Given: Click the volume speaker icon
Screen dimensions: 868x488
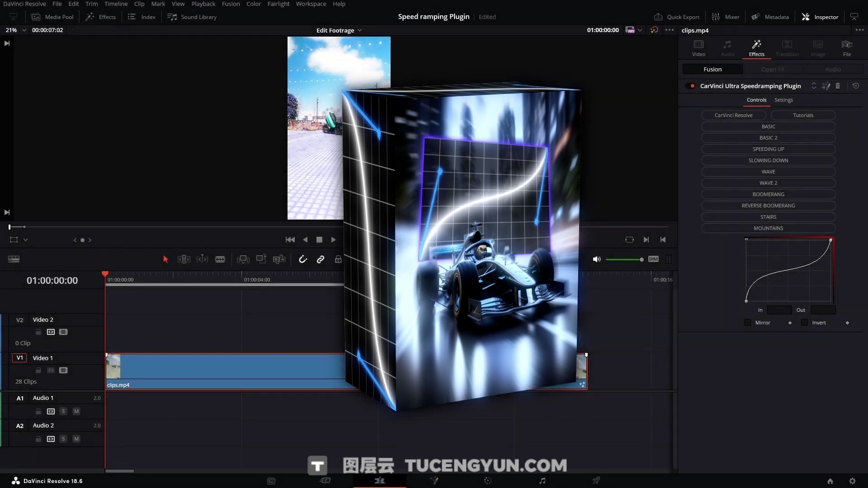Looking at the screenshot, I should tap(597, 259).
